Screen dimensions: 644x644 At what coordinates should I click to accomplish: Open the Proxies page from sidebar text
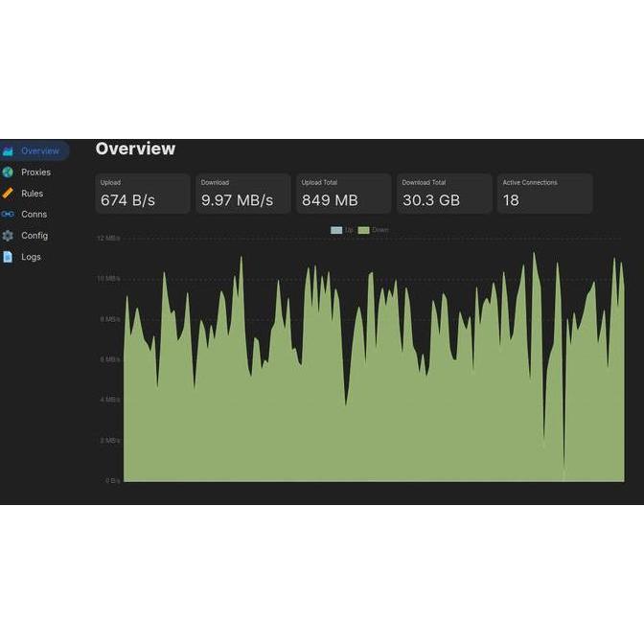tap(35, 172)
